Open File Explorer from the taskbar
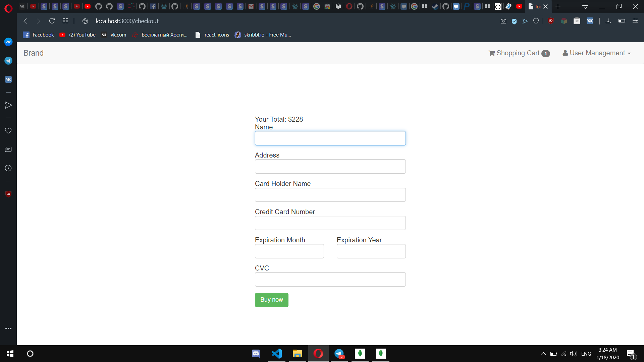Image resolution: width=644 pixels, height=362 pixels. tap(298, 354)
